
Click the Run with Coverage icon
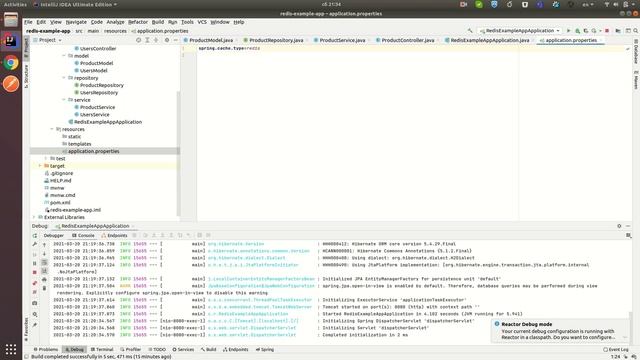click(x=586, y=31)
